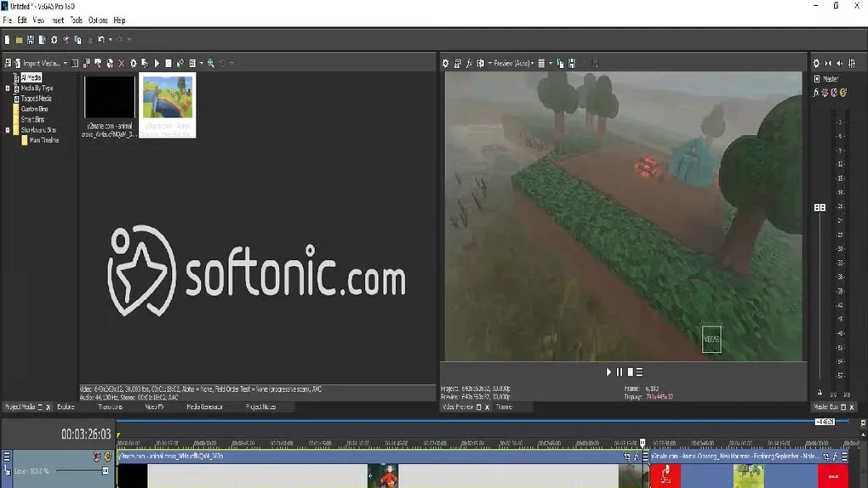868x488 pixels.
Task: Toggle external monitor preview icon
Action: click(458, 64)
